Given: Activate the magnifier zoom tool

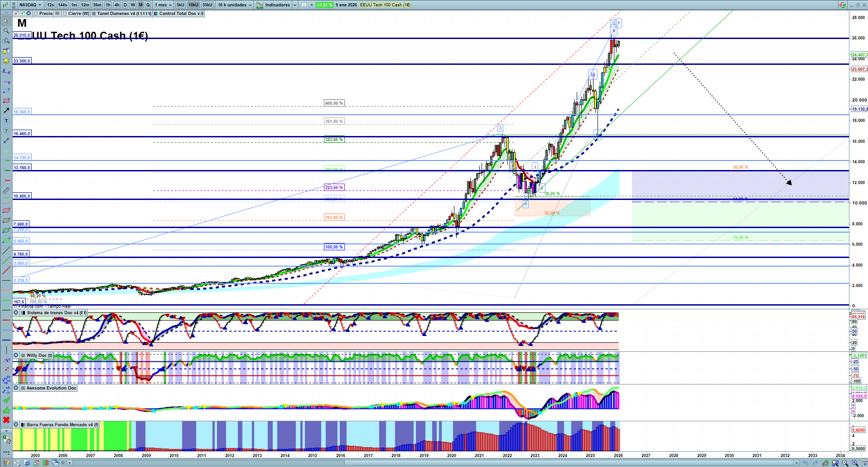Looking at the screenshot, I should point(6,31).
